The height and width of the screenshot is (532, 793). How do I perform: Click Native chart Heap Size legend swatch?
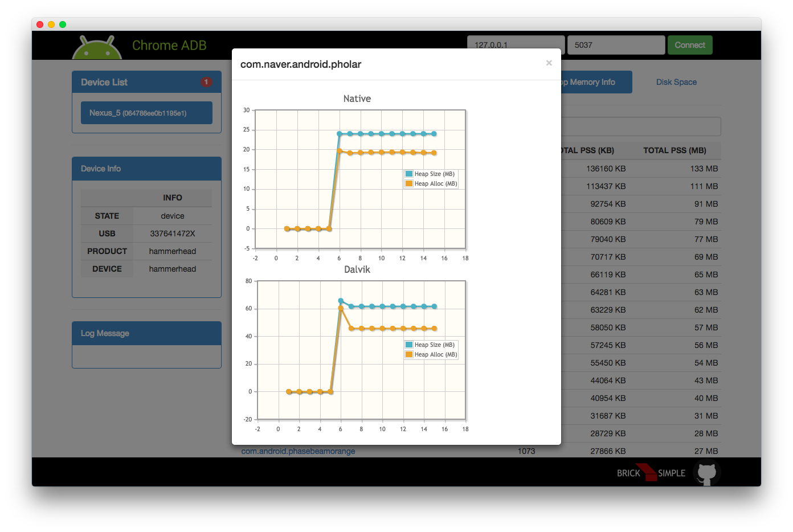(x=409, y=174)
